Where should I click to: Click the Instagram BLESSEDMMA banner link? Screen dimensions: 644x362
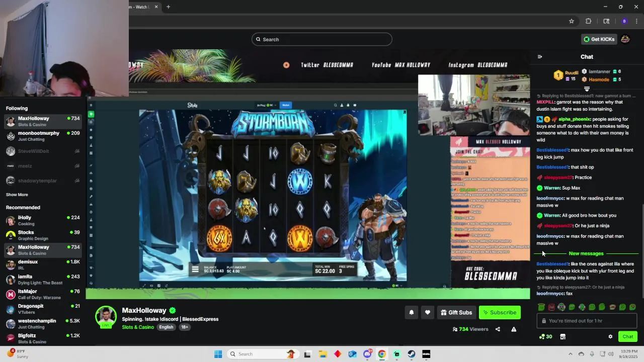(478, 65)
